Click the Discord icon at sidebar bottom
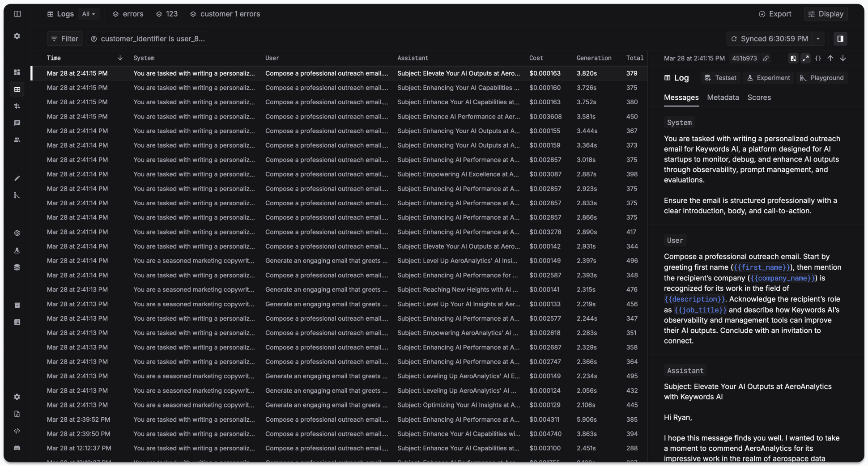This screenshot has height=466, width=868. (x=17, y=448)
